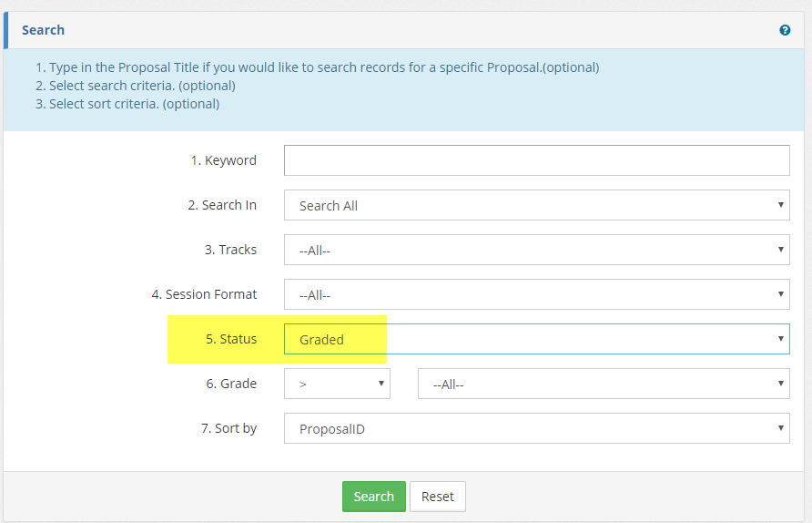Open the Sort by ProposalID dropdown
Image resolution: width=812 pixels, height=523 pixels.
tap(536, 428)
